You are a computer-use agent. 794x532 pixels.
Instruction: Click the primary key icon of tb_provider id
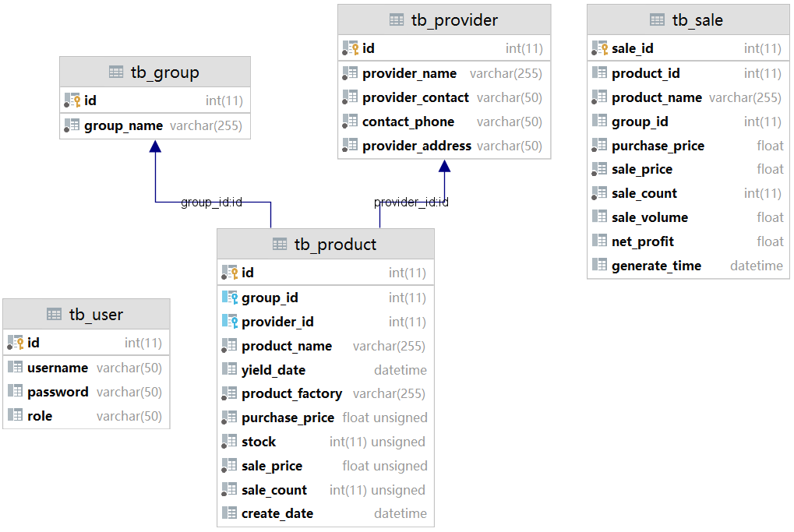tap(351, 48)
